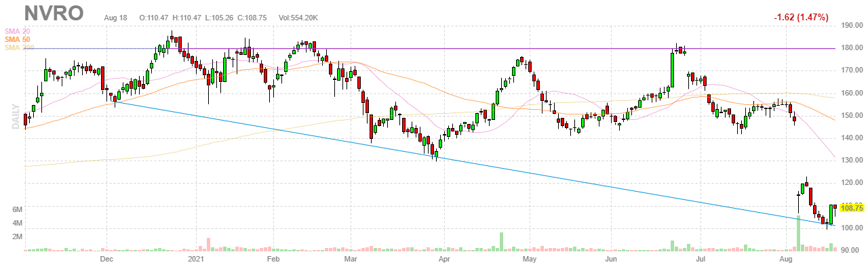Click the 190.00 price axis label
Image resolution: width=868 pixels, height=271 pixels.
pyautogui.click(x=851, y=26)
